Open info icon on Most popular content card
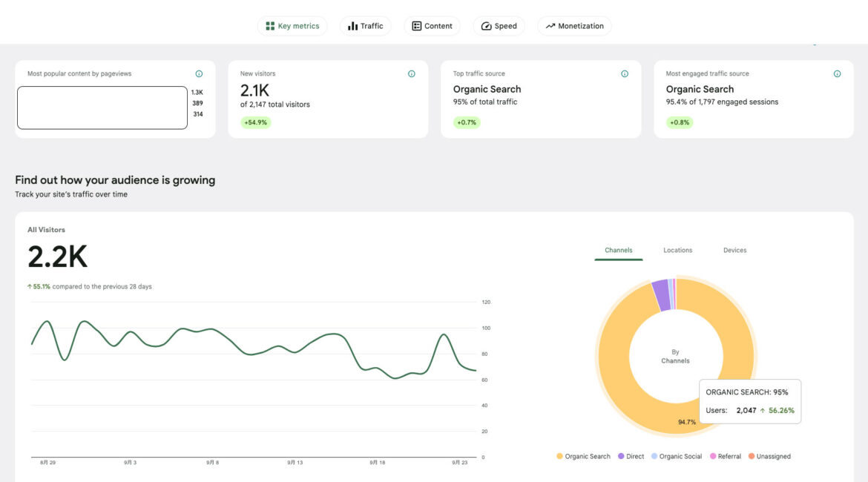The height and width of the screenshot is (482, 868). coord(199,74)
